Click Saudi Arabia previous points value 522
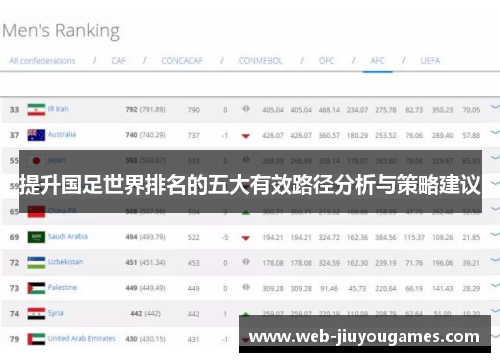Image resolution: width=500 pixels, height=362 pixels. 194,237
